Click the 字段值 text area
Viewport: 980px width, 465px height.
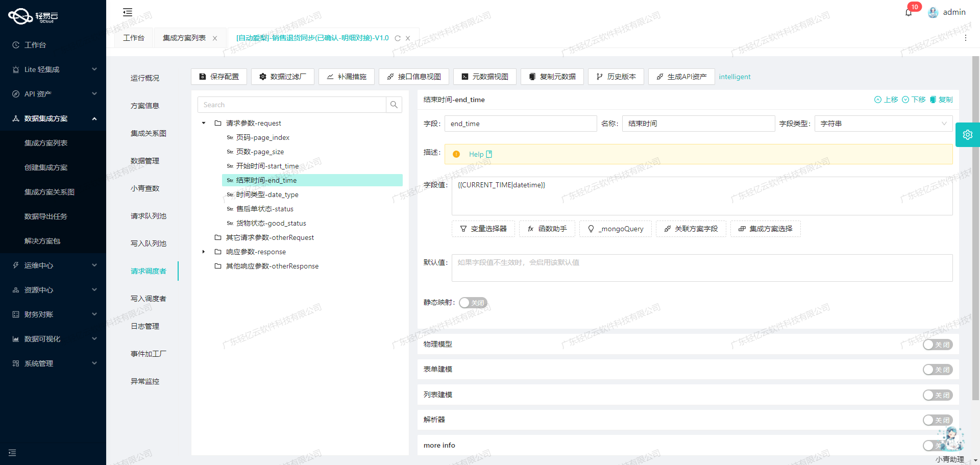tap(702, 196)
